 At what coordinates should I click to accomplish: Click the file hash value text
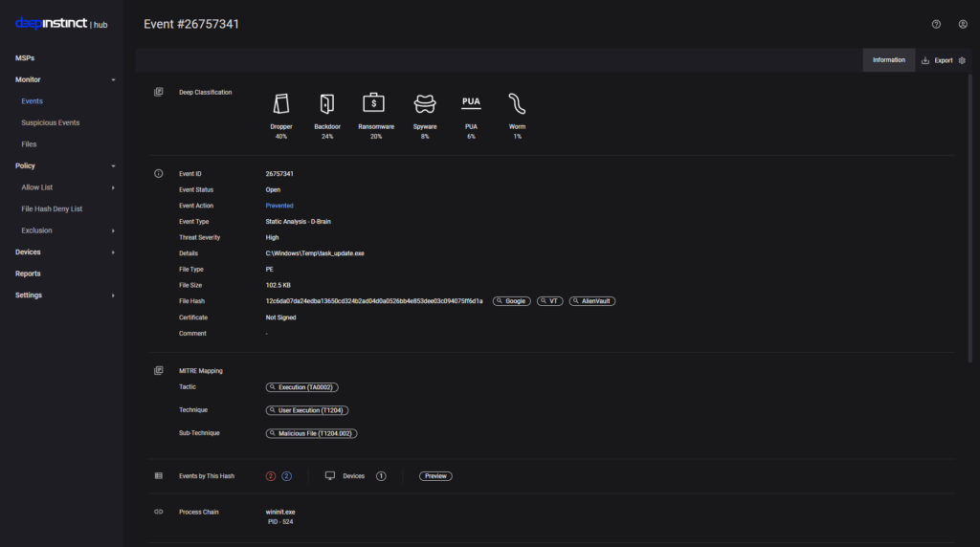(x=374, y=301)
